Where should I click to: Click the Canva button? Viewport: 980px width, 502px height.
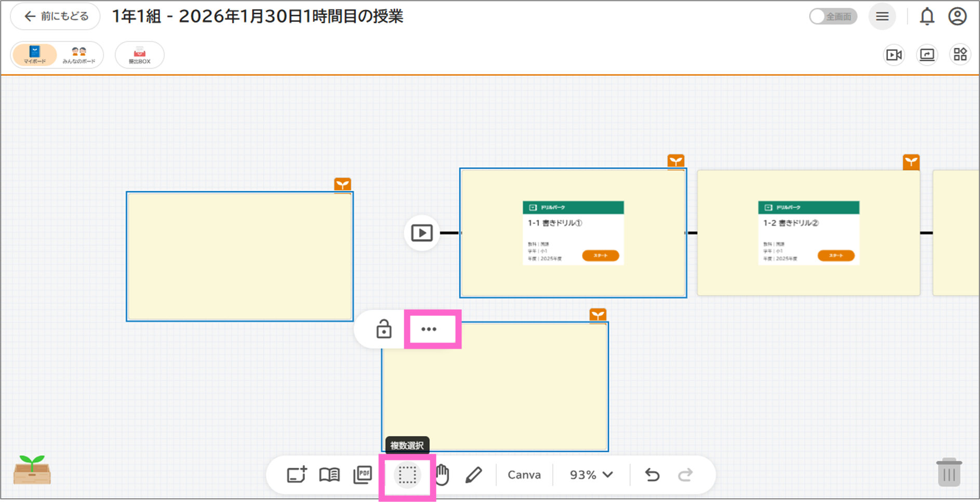coord(524,474)
